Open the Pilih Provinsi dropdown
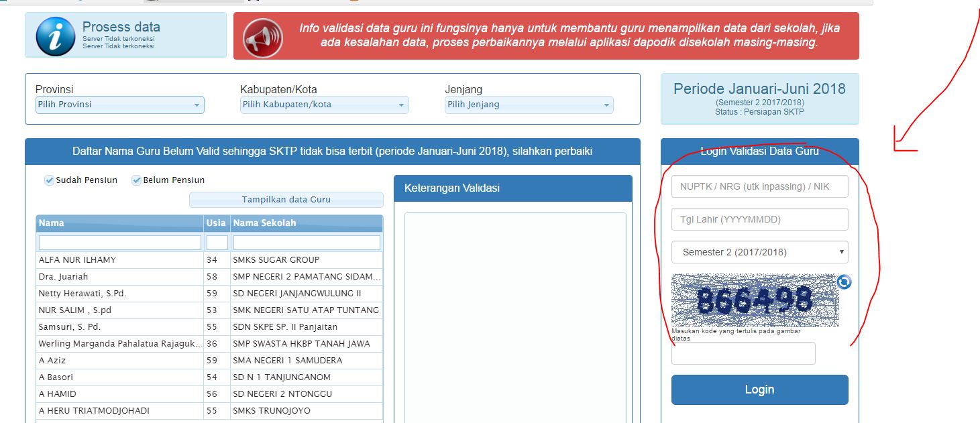 (x=119, y=105)
